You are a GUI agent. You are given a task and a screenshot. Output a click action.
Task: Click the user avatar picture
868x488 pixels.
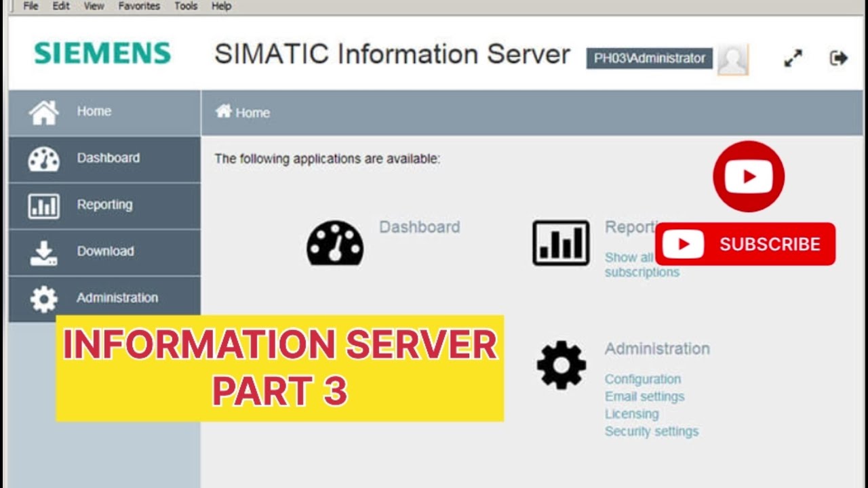coord(733,60)
